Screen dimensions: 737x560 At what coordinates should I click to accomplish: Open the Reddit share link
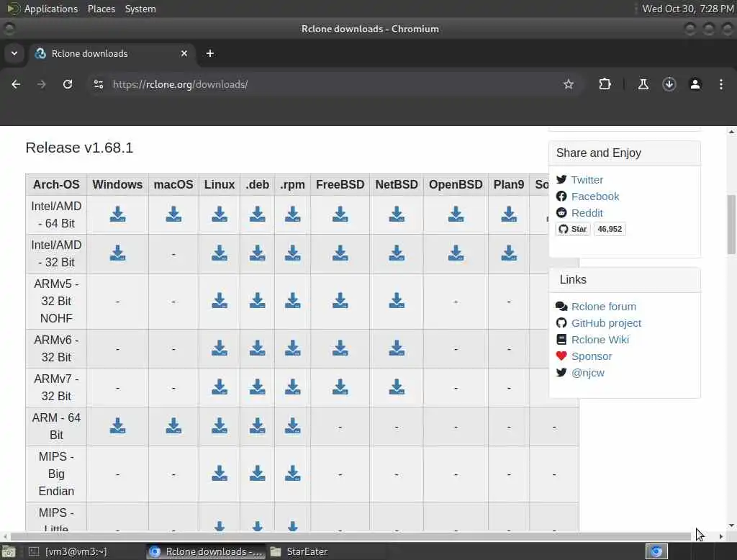pos(587,212)
